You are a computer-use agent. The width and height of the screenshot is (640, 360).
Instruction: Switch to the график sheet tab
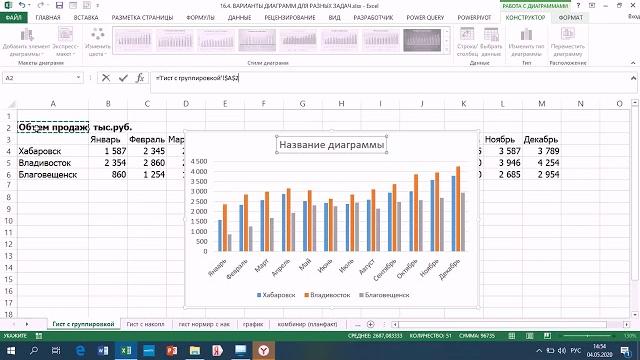[253, 324]
